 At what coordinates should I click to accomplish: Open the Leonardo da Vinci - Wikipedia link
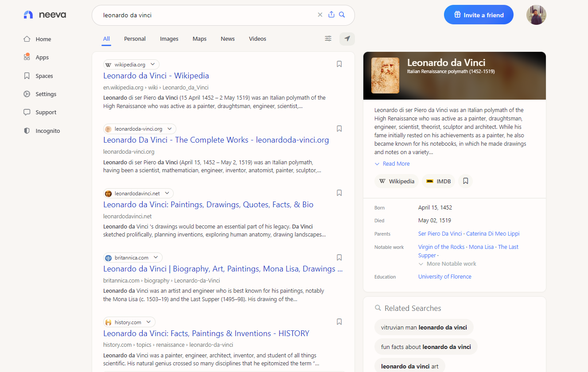[x=156, y=75]
